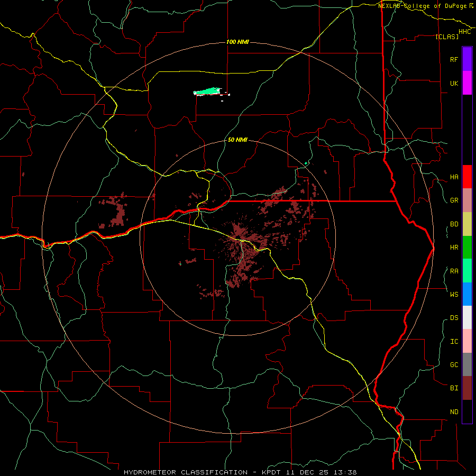The width and height of the screenshot is (476, 476).
Task: Click the RF legend label
Action: coord(454,59)
